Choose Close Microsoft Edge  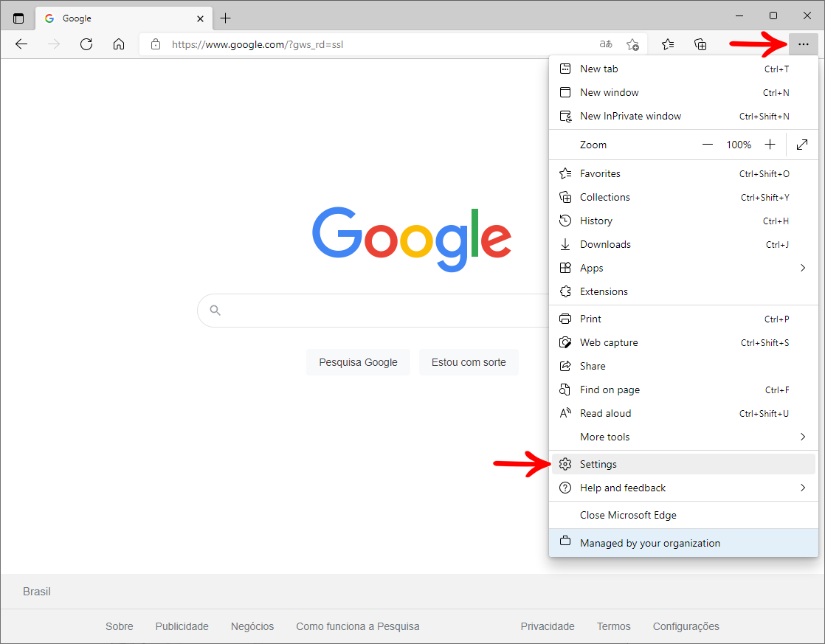click(683, 515)
